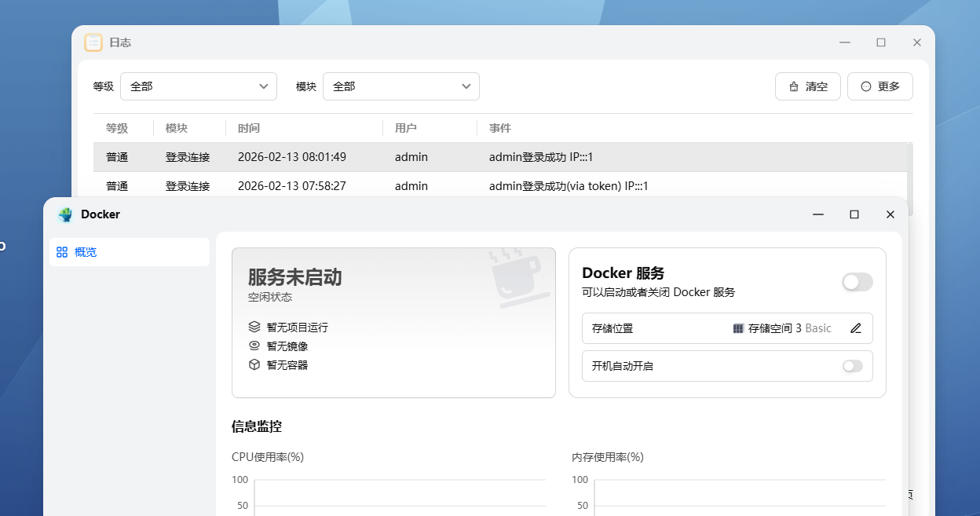Click the pencil icon to edit storage location

(x=856, y=328)
